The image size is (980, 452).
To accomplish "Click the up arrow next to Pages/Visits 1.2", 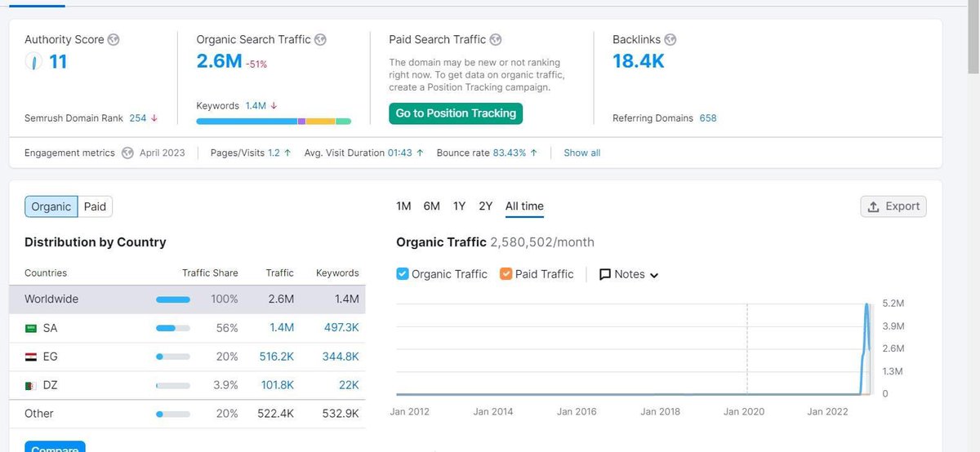I will tap(287, 153).
